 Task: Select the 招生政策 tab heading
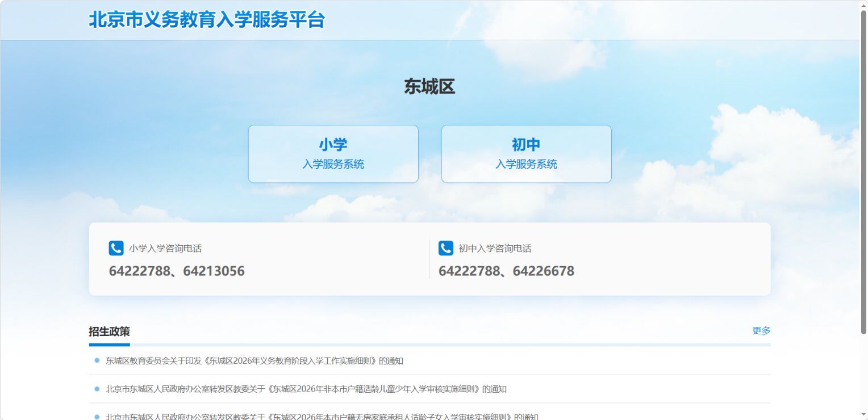click(x=109, y=331)
